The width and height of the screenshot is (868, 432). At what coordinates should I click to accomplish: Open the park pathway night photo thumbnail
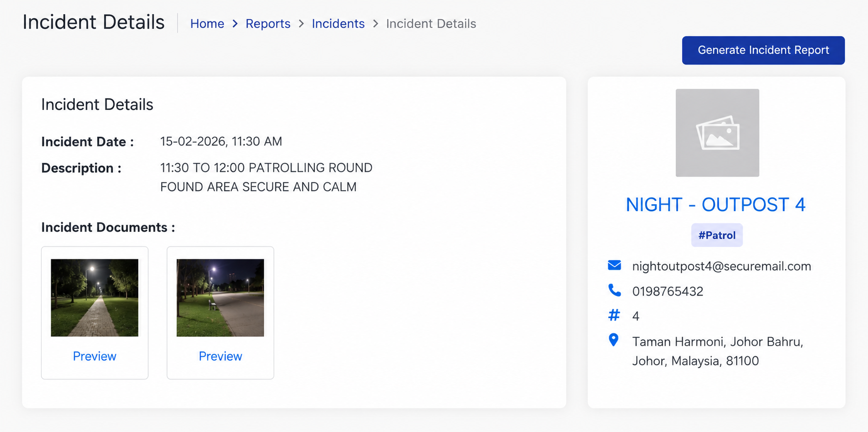click(95, 298)
